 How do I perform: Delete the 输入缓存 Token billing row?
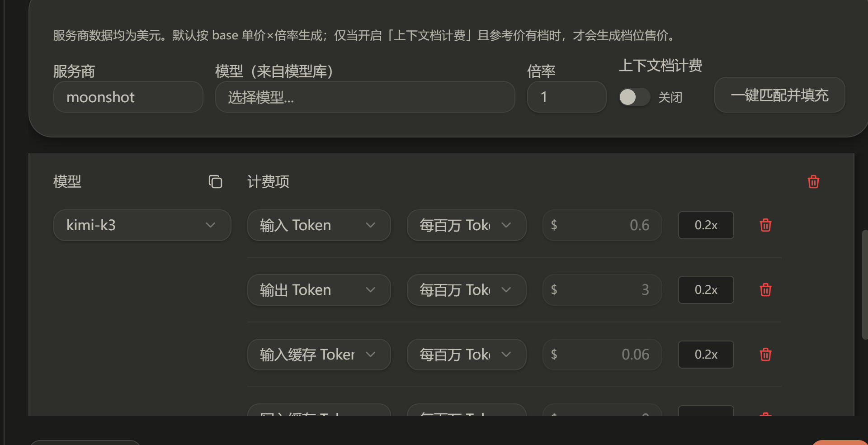(765, 354)
